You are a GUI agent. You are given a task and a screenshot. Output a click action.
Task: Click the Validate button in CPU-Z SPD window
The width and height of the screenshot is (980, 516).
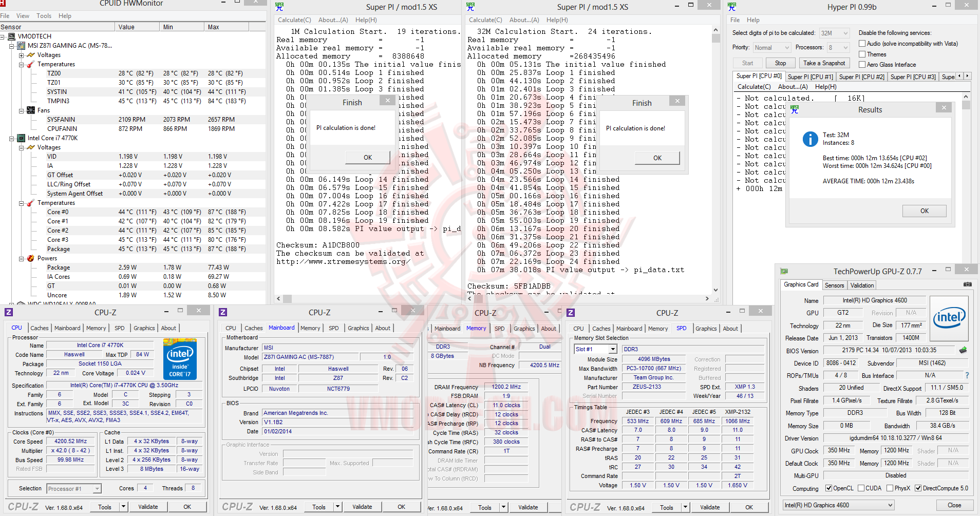click(x=710, y=507)
